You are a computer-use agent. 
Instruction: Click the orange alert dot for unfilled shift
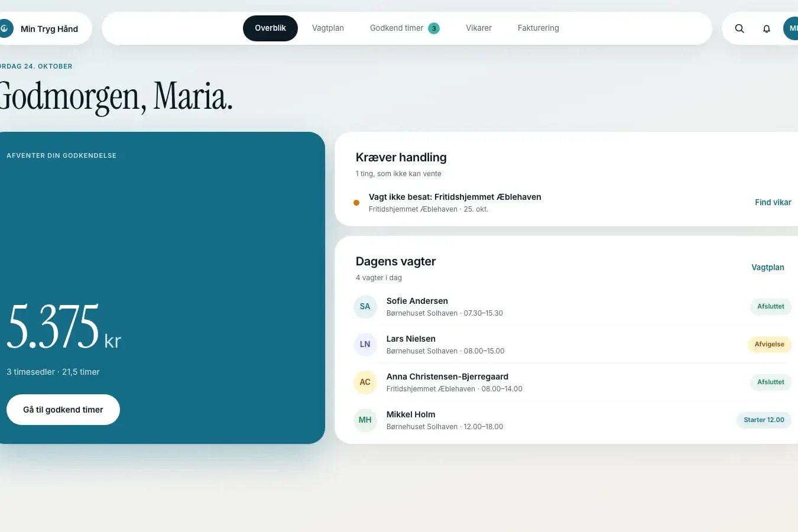(x=356, y=203)
